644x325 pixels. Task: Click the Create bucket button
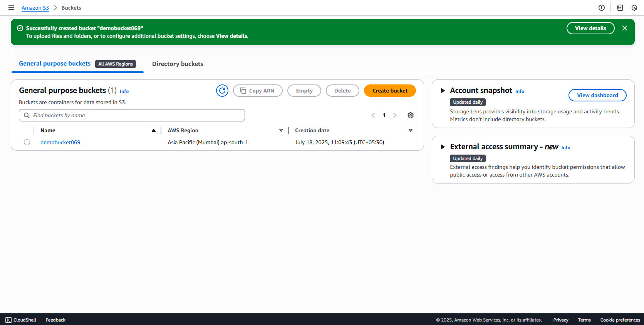tap(390, 91)
